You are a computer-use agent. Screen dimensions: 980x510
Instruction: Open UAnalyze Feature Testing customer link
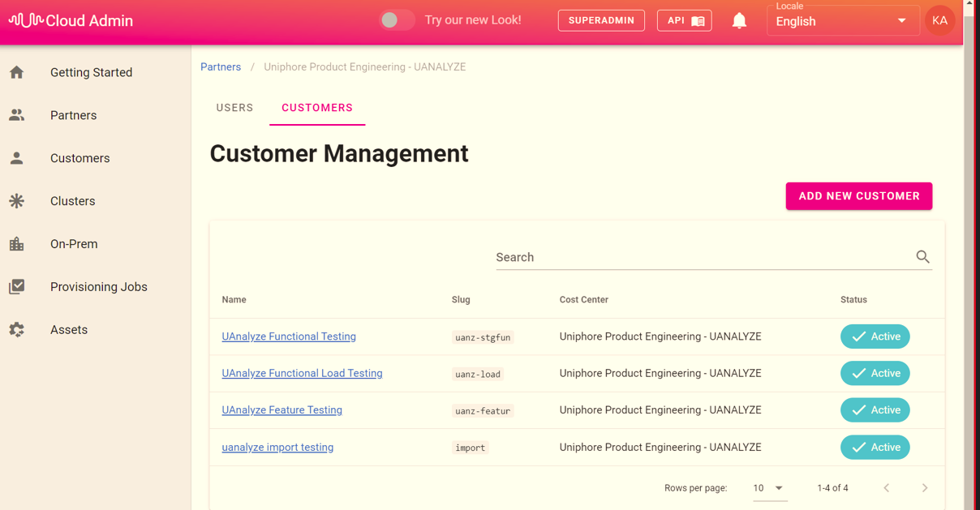coord(282,409)
